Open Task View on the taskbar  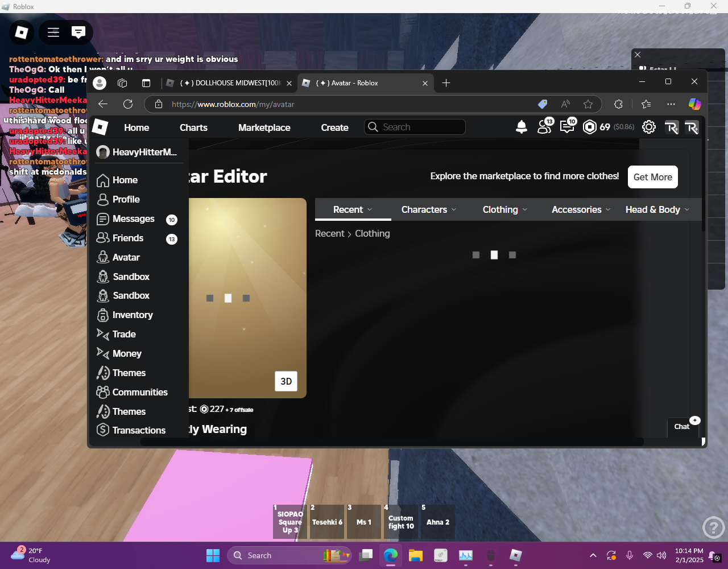[366, 555]
